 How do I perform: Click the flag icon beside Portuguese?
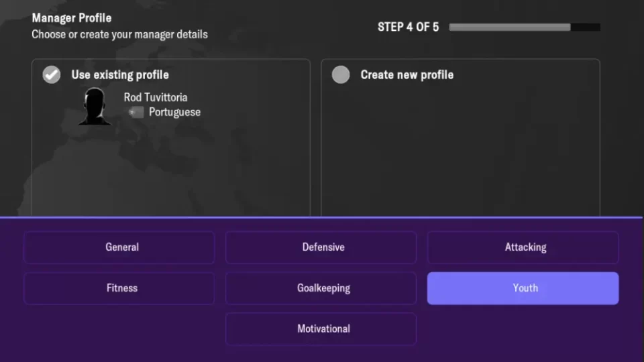coord(136,113)
